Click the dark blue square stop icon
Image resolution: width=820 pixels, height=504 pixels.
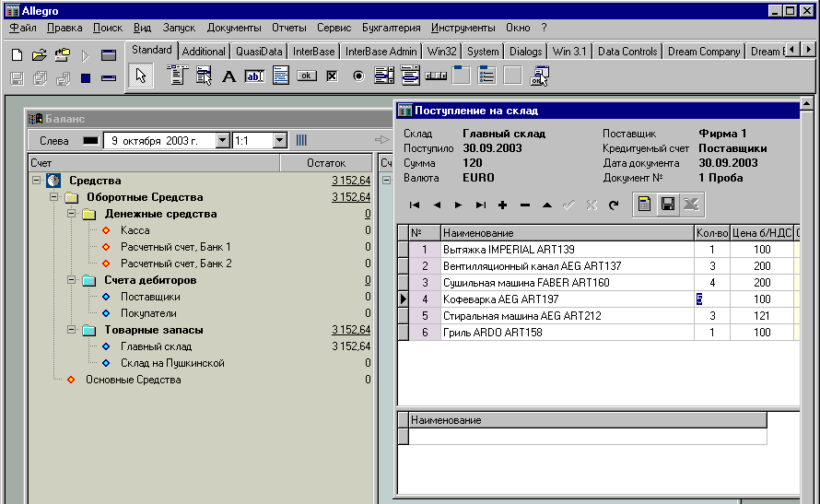point(86,78)
